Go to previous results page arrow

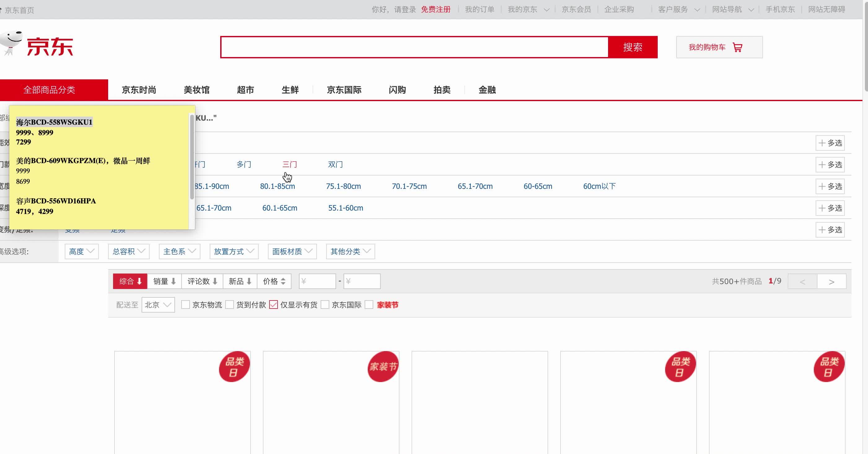pos(803,282)
